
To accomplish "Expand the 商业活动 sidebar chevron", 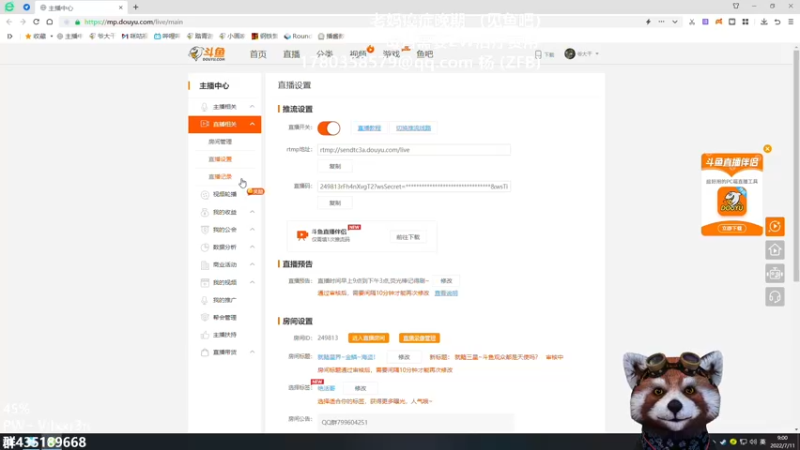I will (x=252, y=264).
